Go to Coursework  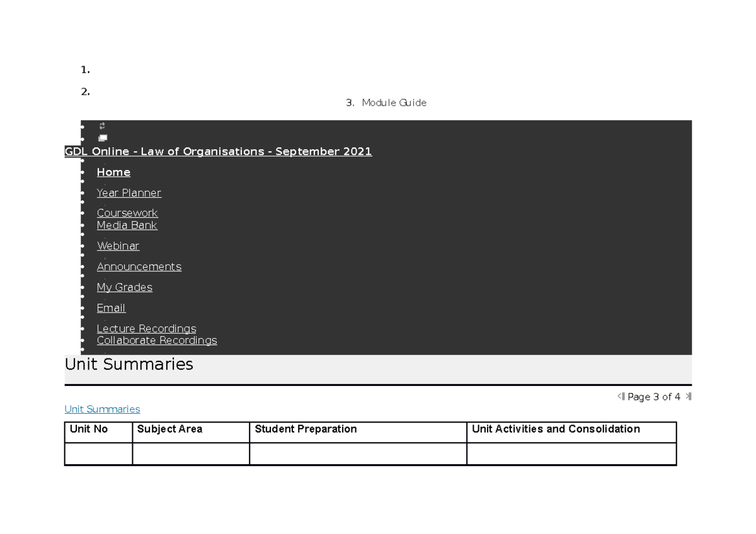pyautogui.click(x=127, y=213)
